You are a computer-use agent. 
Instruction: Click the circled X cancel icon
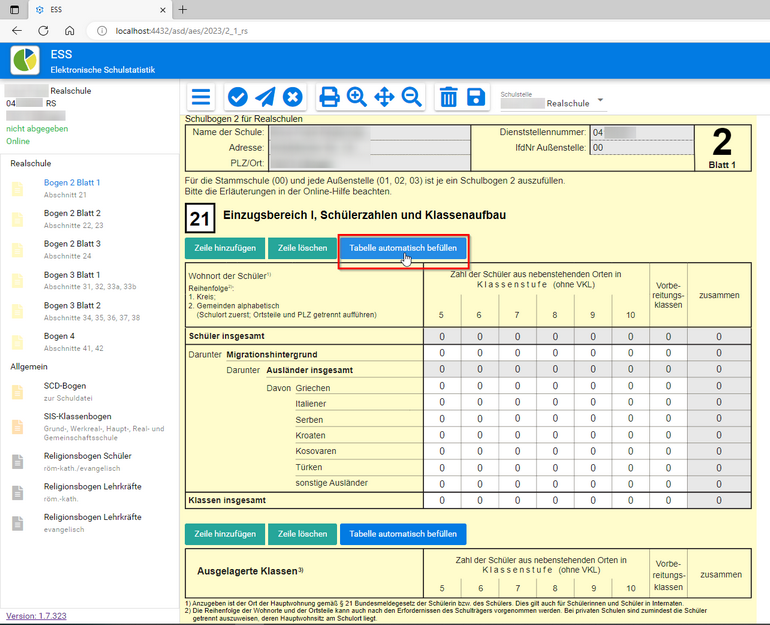coord(292,97)
